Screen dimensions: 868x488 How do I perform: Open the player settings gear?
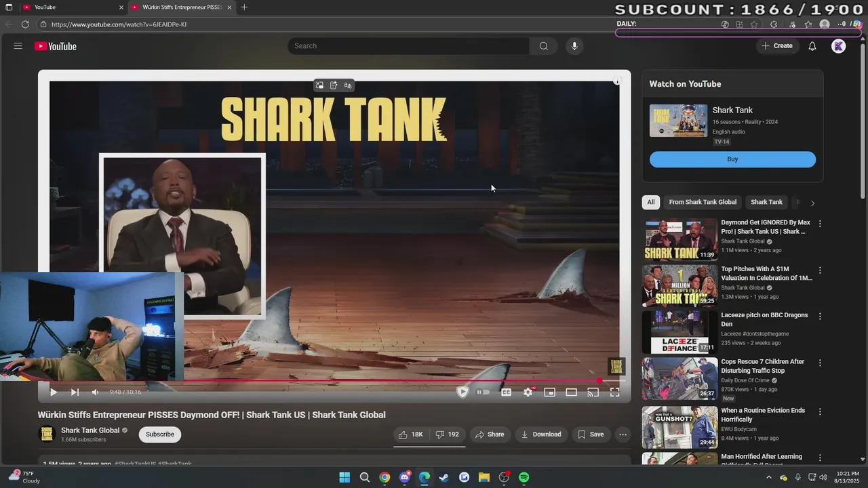tap(528, 392)
